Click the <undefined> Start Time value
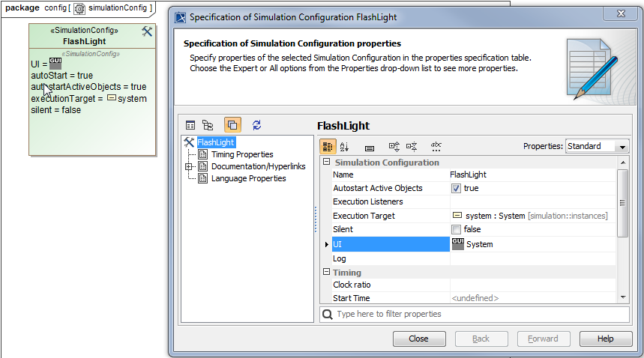The height and width of the screenshot is (358, 644). click(475, 298)
